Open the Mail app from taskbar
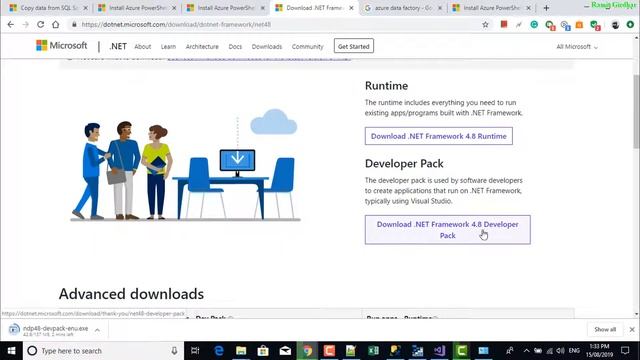Image resolution: width=640 pixels, height=360 pixels. point(285,351)
